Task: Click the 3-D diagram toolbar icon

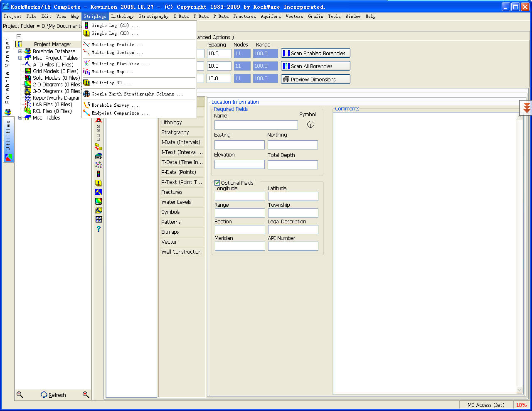Action: (x=99, y=210)
